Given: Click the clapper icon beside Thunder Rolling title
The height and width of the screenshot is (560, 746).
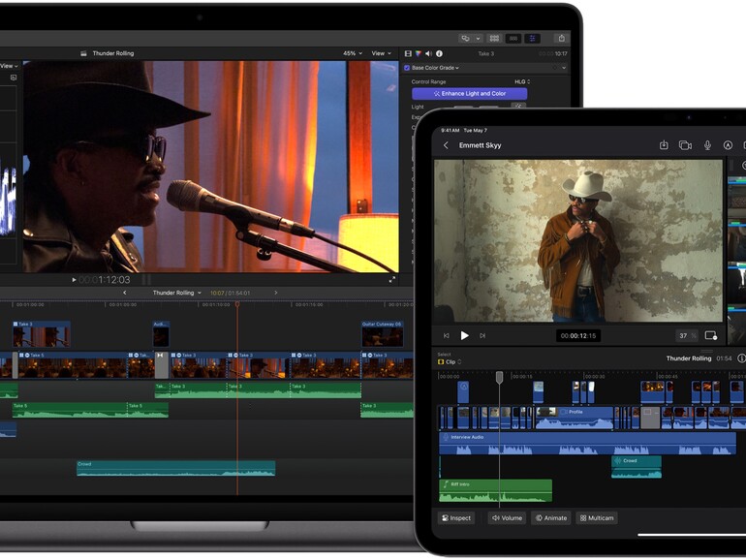Looking at the screenshot, I should click(x=83, y=53).
